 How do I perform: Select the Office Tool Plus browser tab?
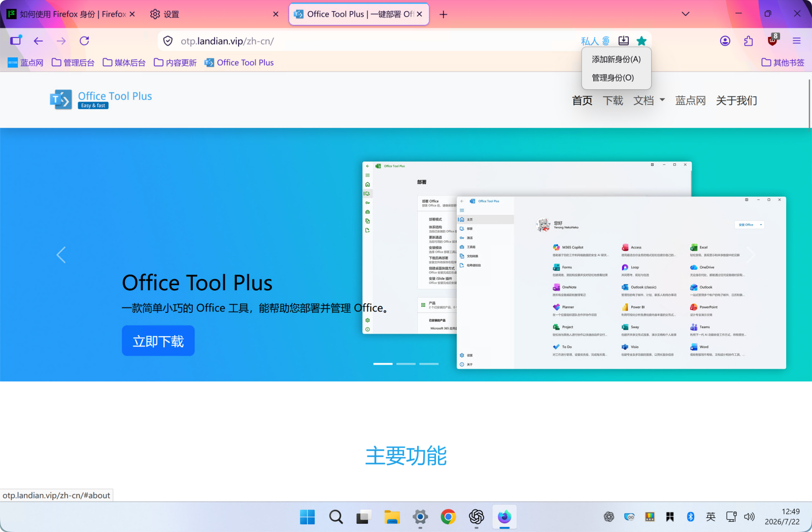point(359,14)
